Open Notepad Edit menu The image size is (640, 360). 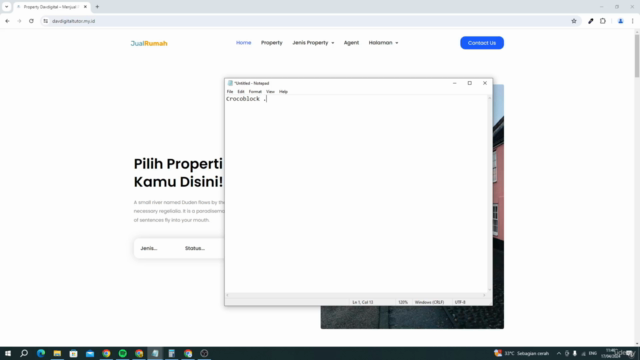(x=241, y=91)
